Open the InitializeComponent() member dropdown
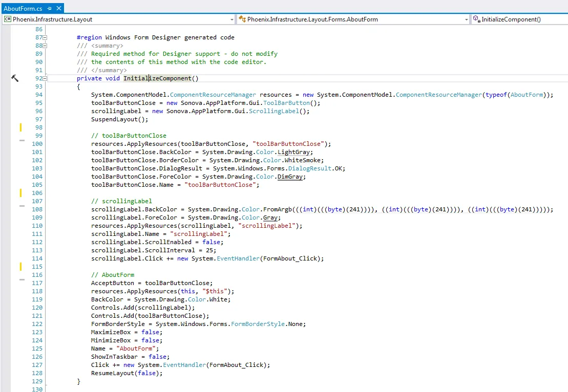The height and width of the screenshot is (392, 568). [519, 19]
